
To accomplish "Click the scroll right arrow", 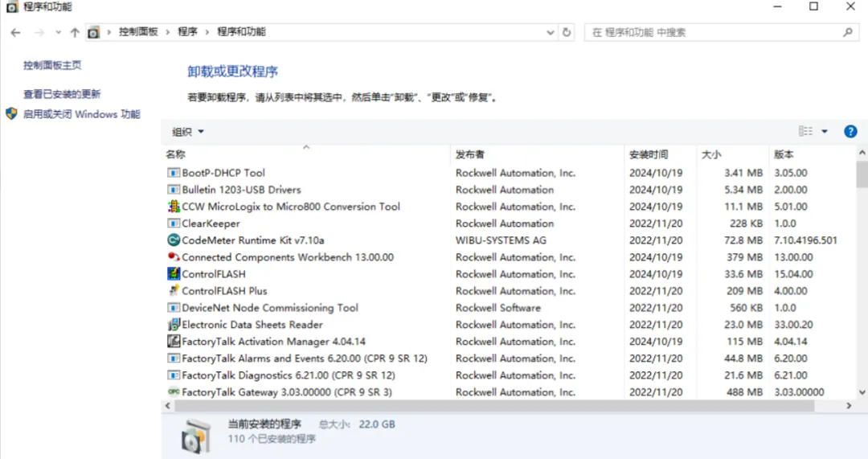I will (849, 406).
